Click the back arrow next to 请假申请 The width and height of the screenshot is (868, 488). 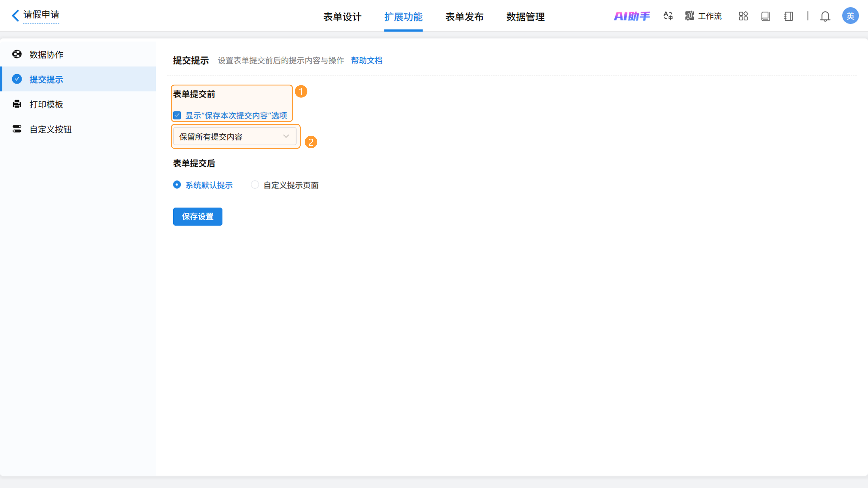pyautogui.click(x=15, y=16)
